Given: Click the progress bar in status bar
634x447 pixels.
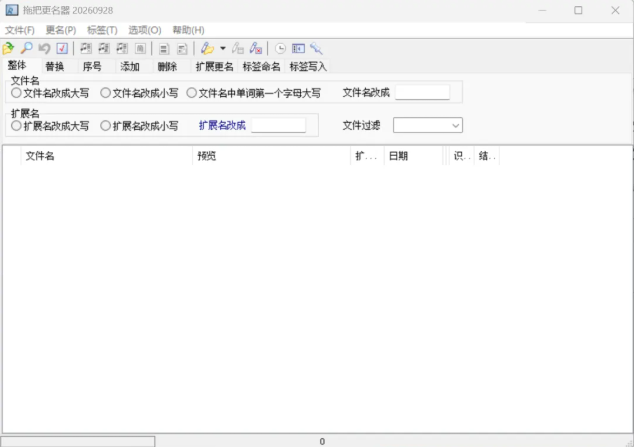Looking at the screenshot, I should point(78,441).
